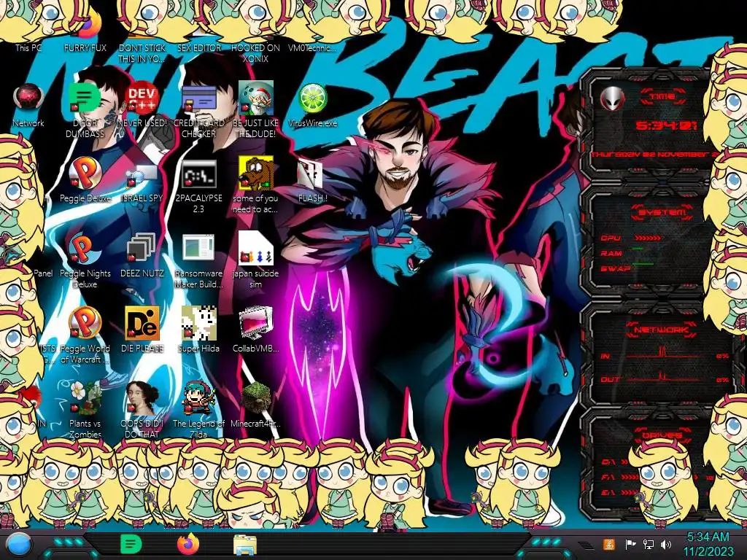
Task: Launch the Super Hilda pixel-art shortcut
Action: click(198, 323)
